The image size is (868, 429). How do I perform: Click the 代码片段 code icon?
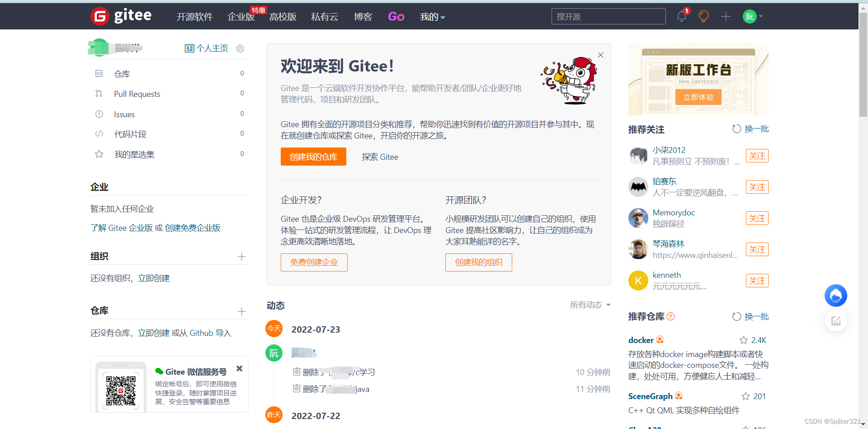click(99, 134)
